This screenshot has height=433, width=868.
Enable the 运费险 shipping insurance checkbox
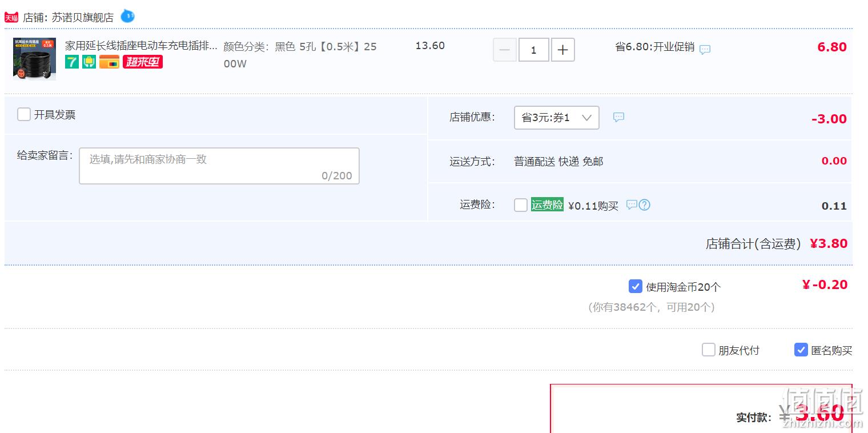521,205
